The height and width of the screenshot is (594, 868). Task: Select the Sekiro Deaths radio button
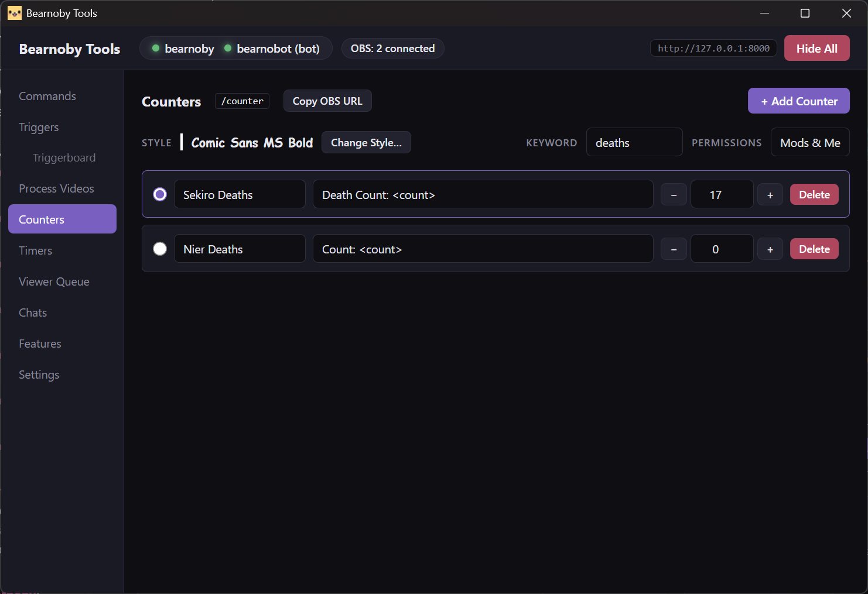(160, 194)
